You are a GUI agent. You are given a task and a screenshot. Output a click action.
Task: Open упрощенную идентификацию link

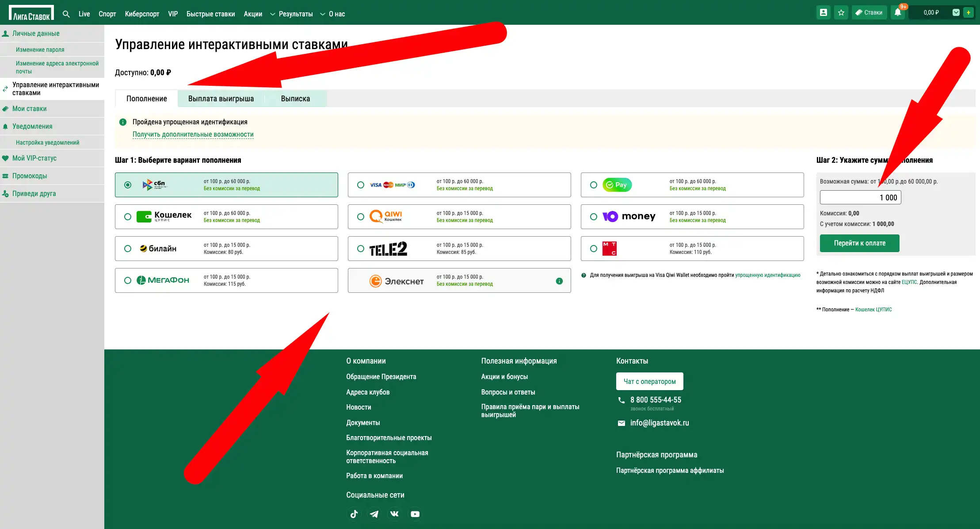768,275
